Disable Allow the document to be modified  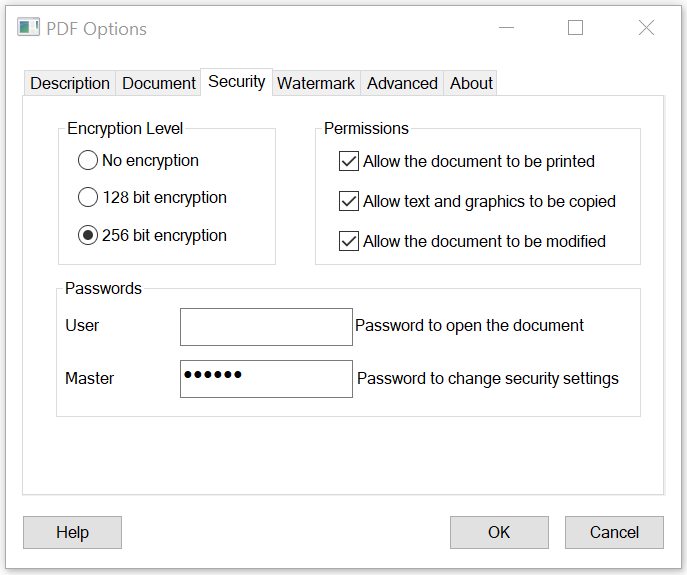click(349, 241)
